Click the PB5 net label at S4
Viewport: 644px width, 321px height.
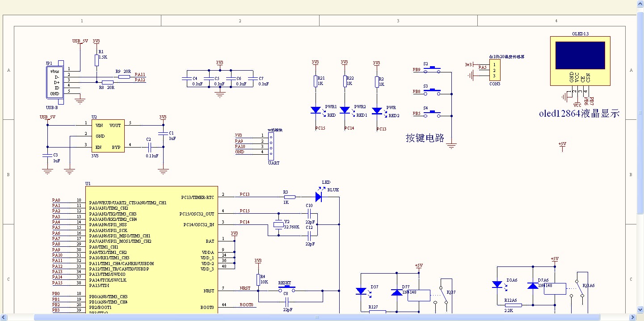416,114
